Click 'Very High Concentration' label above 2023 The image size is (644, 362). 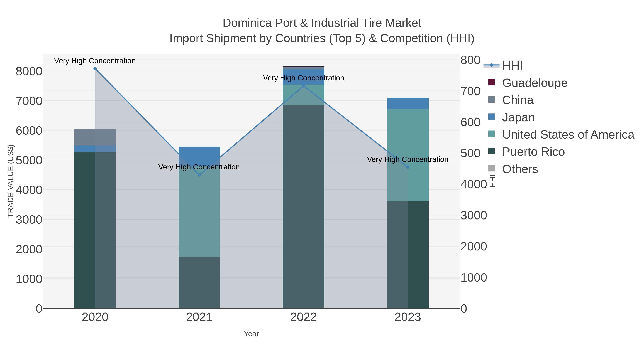pyautogui.click(x=408, y=159)
